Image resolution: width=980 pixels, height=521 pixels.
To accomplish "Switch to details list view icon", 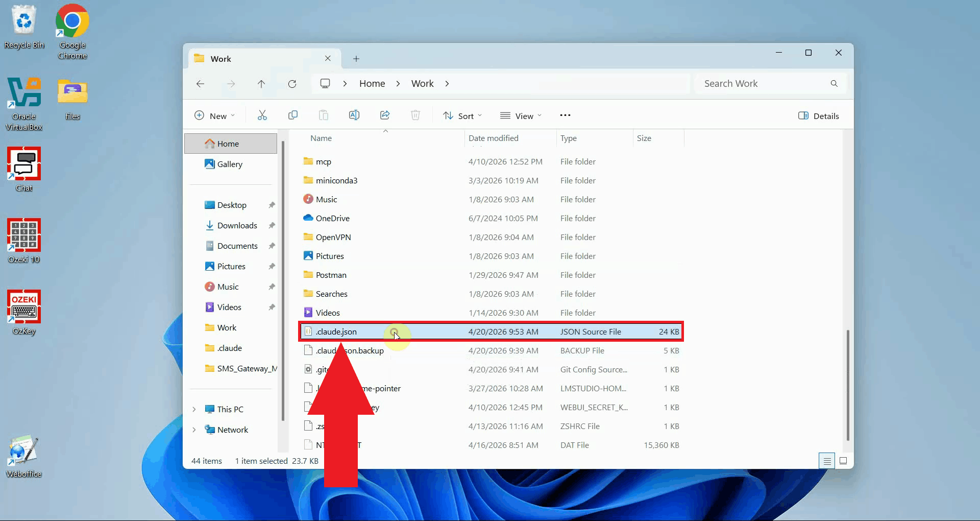I will [827, 461].
